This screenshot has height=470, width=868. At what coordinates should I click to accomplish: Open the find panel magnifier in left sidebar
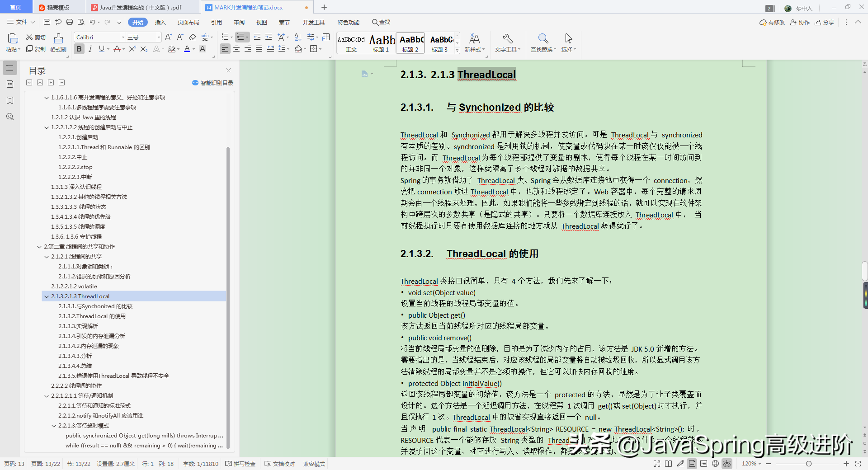(10, 117)
